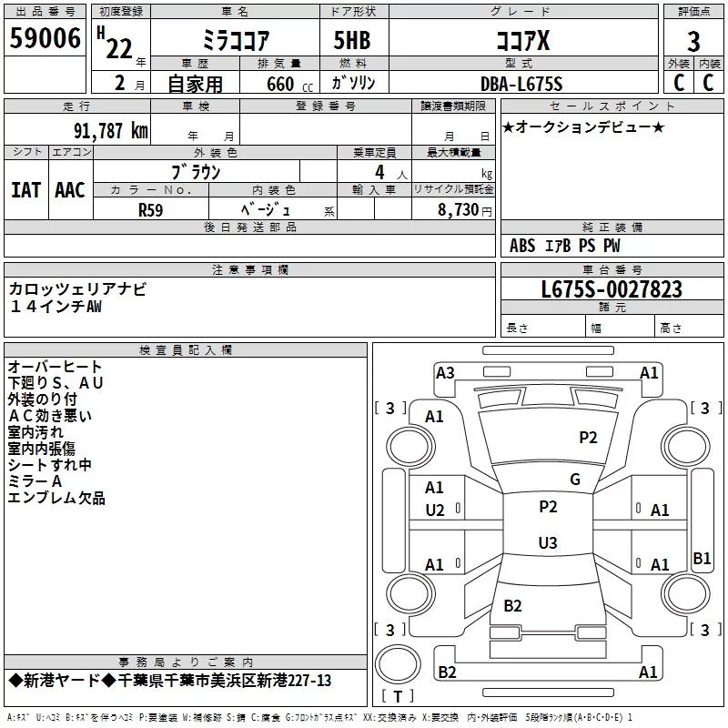728x728 pixels.
Task: Click the IAT shift type cell
Action: 26,190
